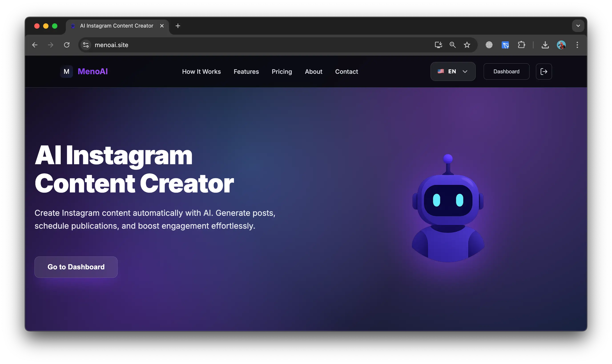Click the 'Create Instagram content automatically' description
This screenshot has height=364, width=612.
pyautogui.click(x=155, y=219)
